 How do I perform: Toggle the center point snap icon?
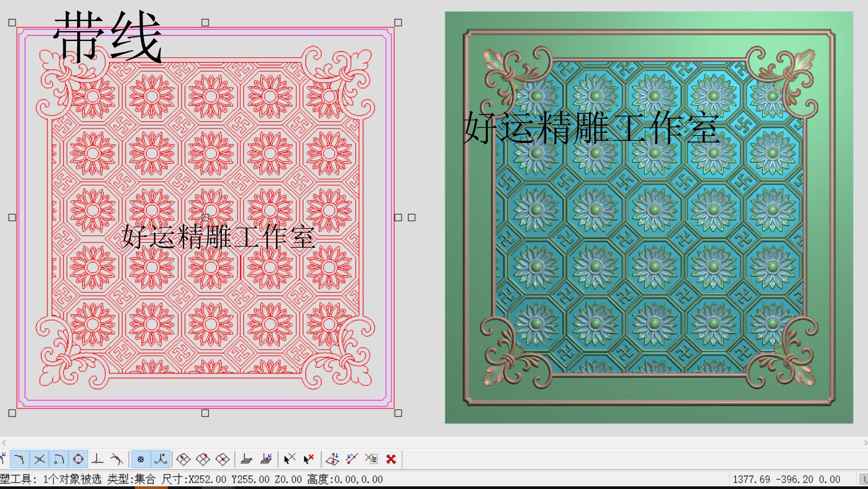(141, 459)
